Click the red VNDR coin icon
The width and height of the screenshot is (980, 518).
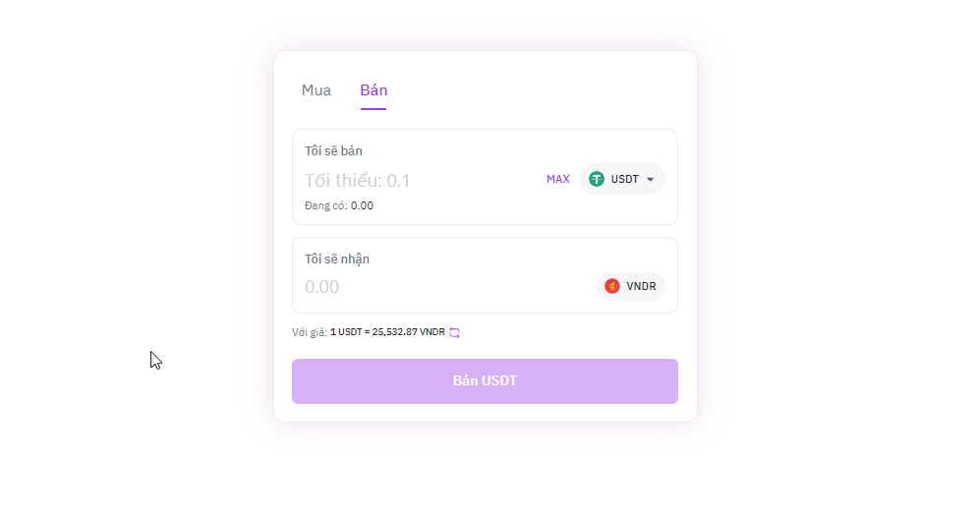[x=612, y=286]
